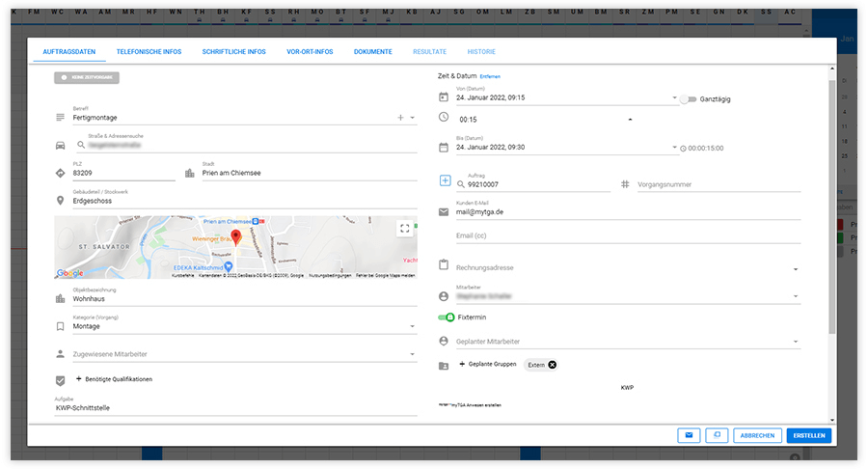The image size is (868, 469).
Task: Remove the Extern group chip
Action: (552, 365)
